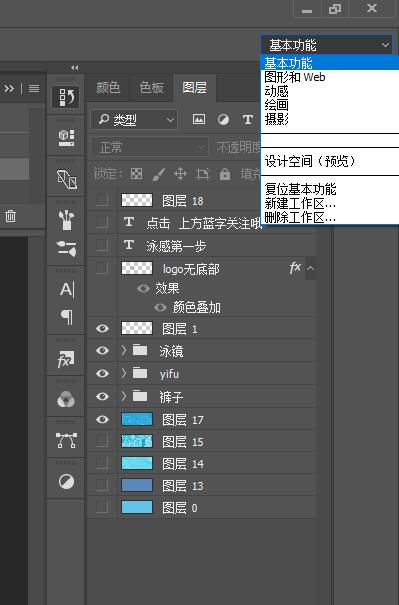Hide the 裤子 group

tap(102, 396)
